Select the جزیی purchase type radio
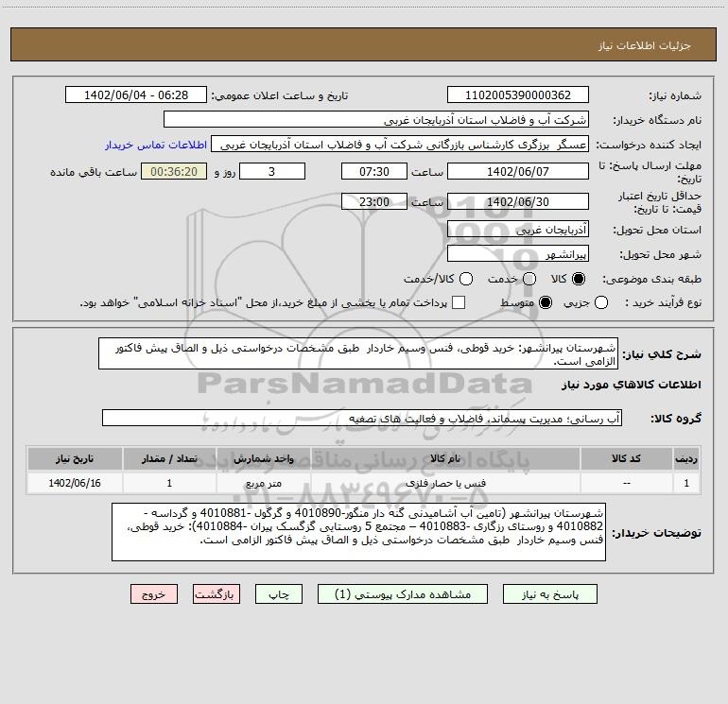This screenshot has height=704, width=728. pos(601,302)
